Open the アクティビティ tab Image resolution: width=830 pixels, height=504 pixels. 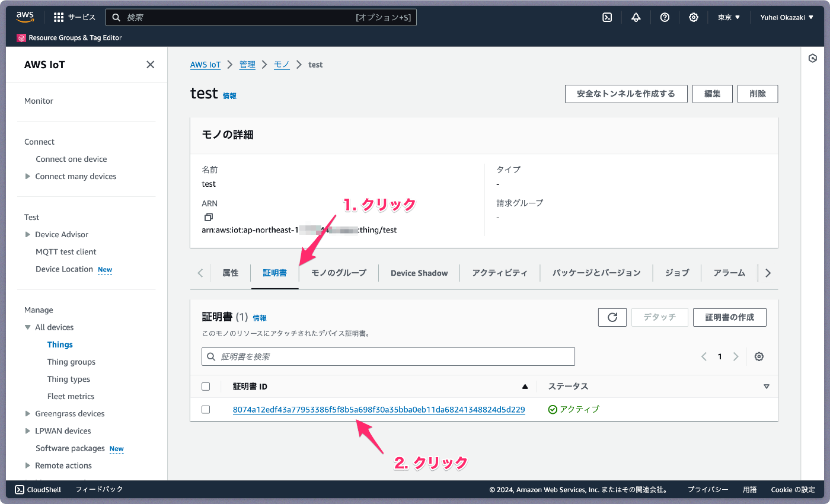pyautogui.click(x=500, y=273)
